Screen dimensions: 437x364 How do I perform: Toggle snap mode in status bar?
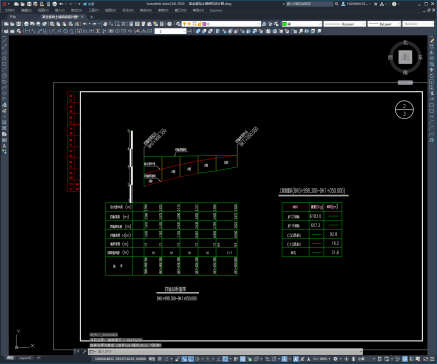pos(166,359)
